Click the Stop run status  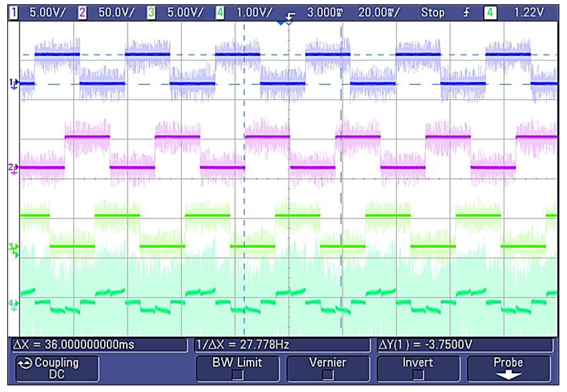click(433, 13)
